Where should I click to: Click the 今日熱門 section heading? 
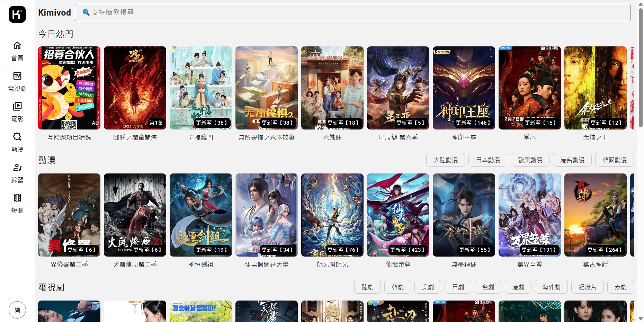(x=56, y=34)
